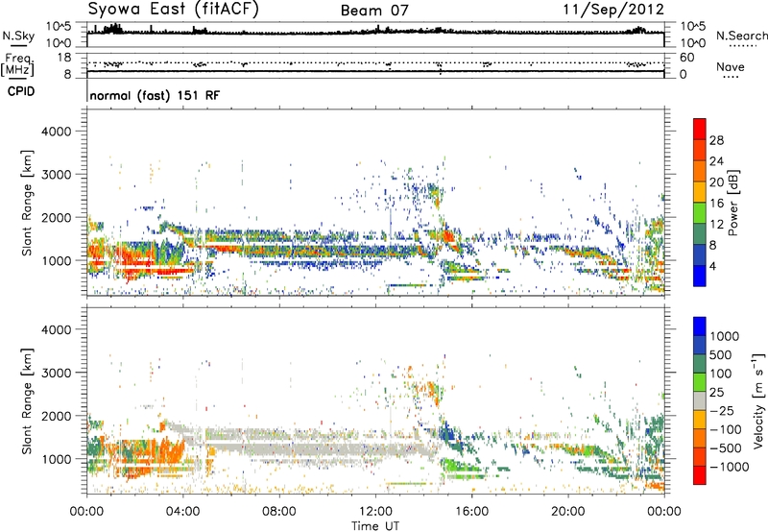Click the '-1000' label on Velocity colorbar
The image size is (768, 532).
[729, 467]
